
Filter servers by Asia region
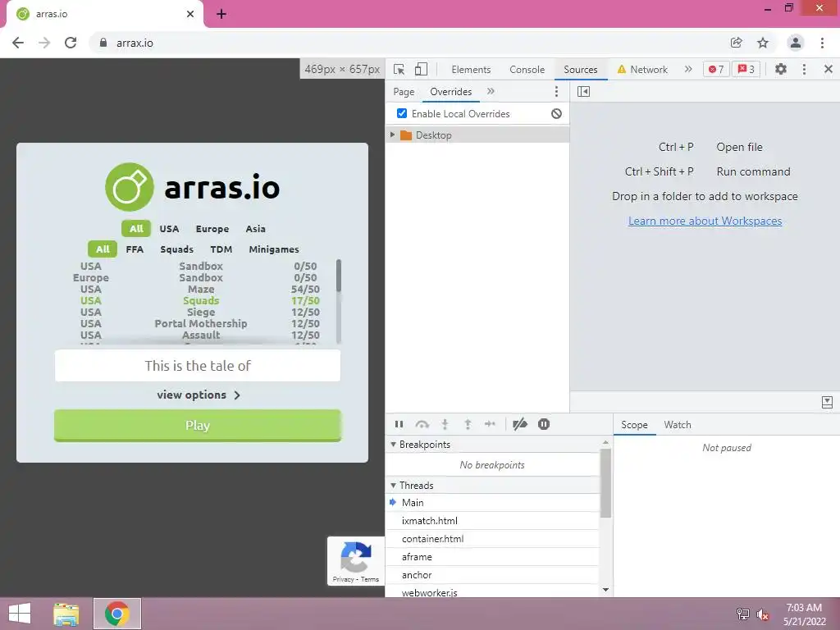coord(256,229)
